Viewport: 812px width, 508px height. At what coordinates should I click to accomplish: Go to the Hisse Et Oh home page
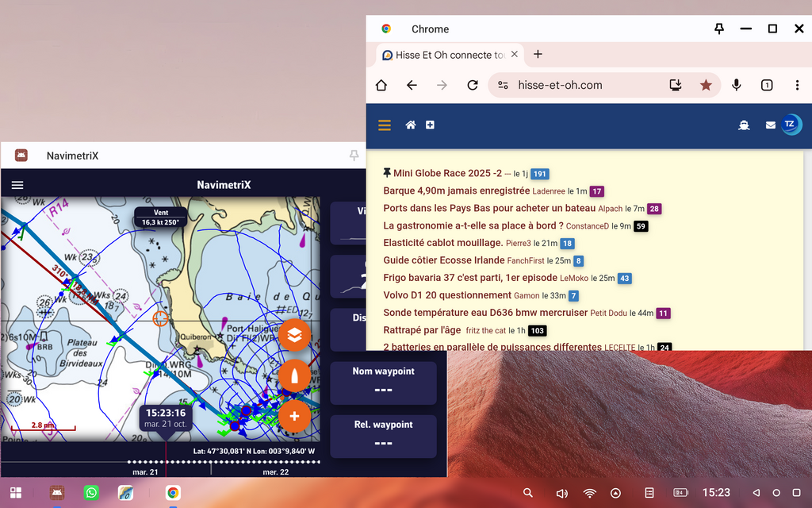click(411, 125)
